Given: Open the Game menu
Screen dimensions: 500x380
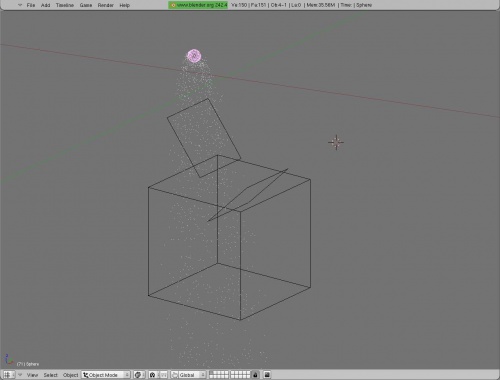Looking at the screenshot, I should (x=86, y=5).
